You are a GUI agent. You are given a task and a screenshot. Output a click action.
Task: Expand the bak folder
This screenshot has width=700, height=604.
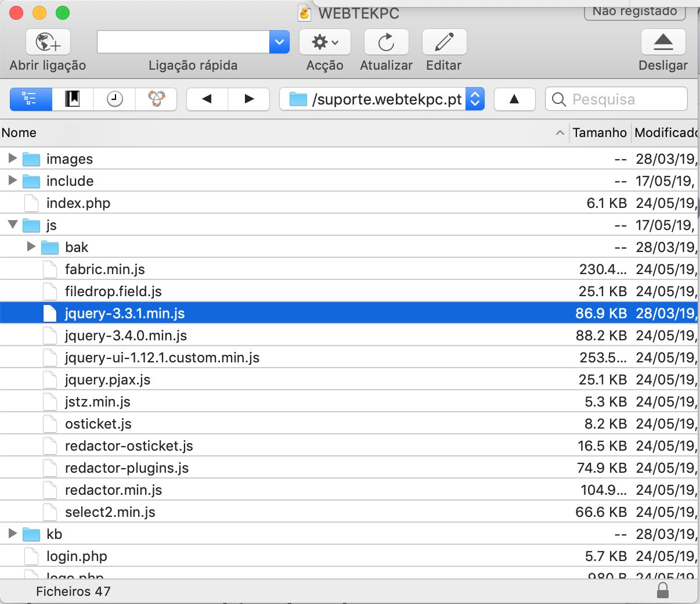tap(31, 247)
